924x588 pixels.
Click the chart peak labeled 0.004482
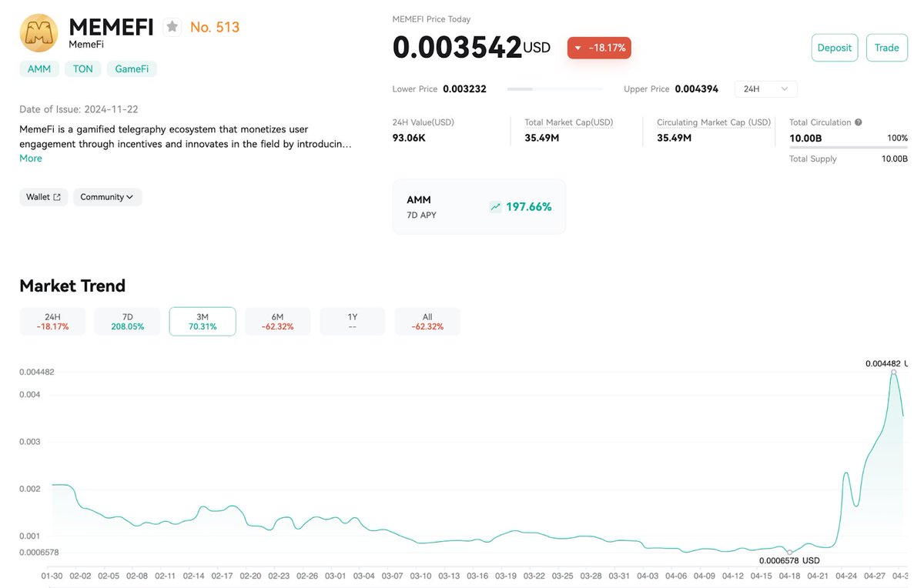pos(893,373)
